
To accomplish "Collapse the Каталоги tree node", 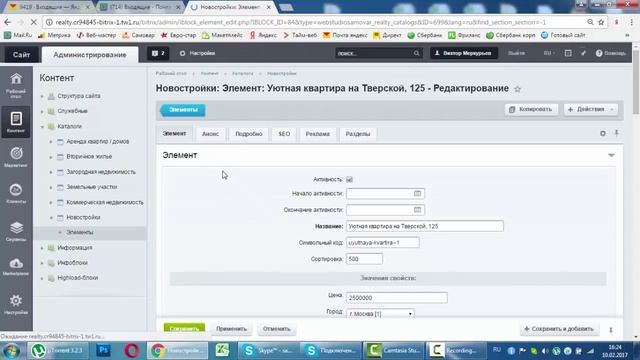I will [x=42, y=127].
